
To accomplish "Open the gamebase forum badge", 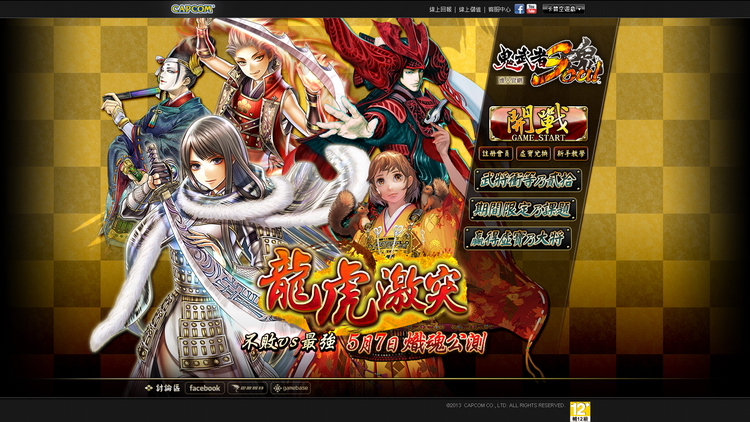I will [290, 388].
